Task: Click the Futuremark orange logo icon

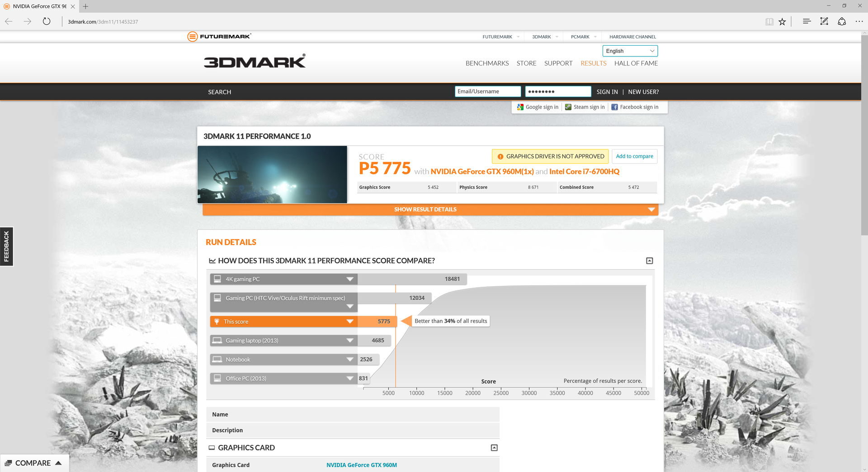Action: point(192,37)
